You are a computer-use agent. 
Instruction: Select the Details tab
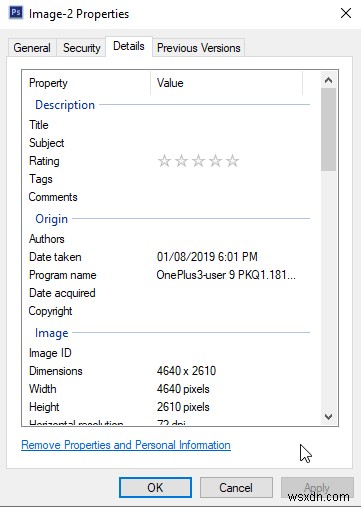coord(129,46)
